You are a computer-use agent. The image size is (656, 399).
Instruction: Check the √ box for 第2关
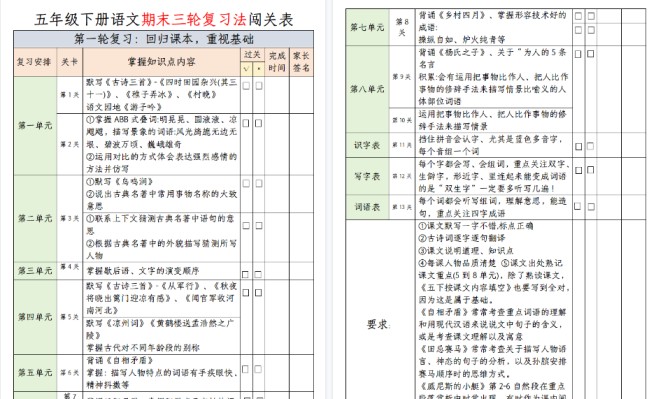pos(246,123)
